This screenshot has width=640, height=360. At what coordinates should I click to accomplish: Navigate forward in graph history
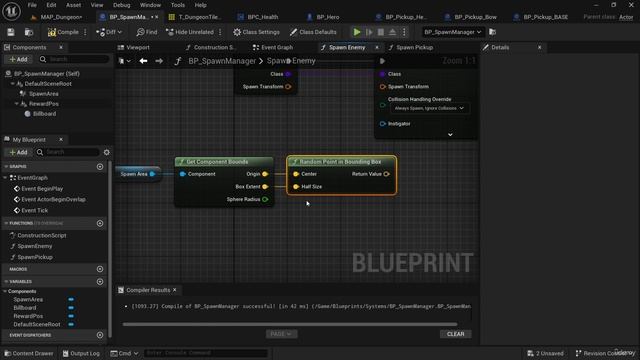(159, 61)
